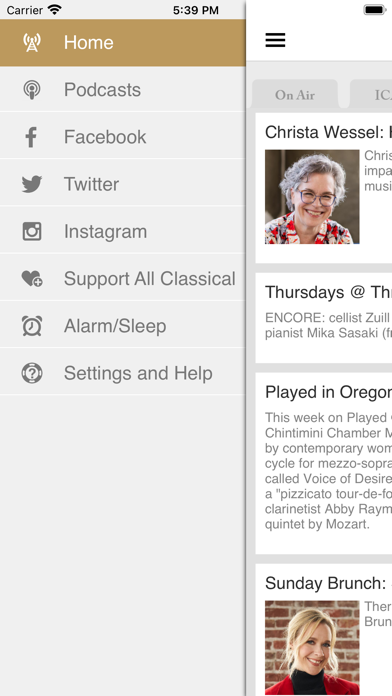Go to Home menu item

(x=123, y=43)
